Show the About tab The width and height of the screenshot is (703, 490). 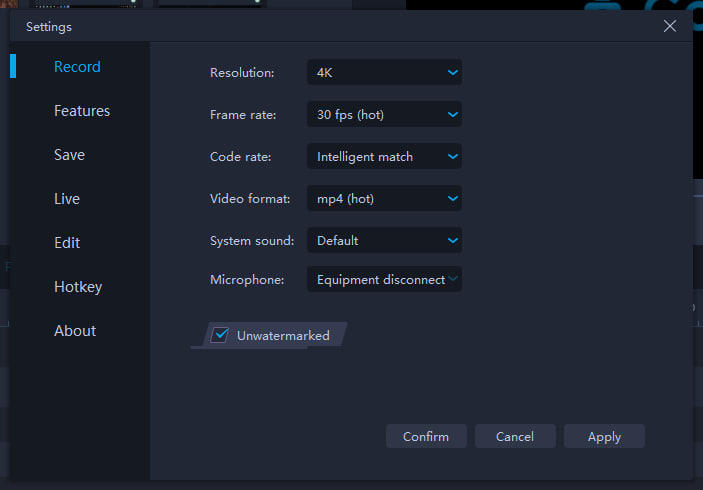(75, 330)
